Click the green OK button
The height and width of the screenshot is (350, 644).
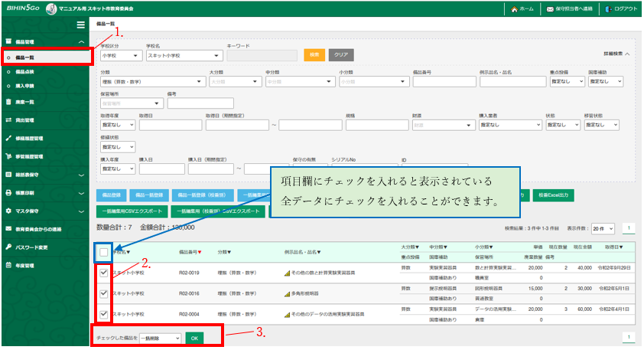coord(194,337)
